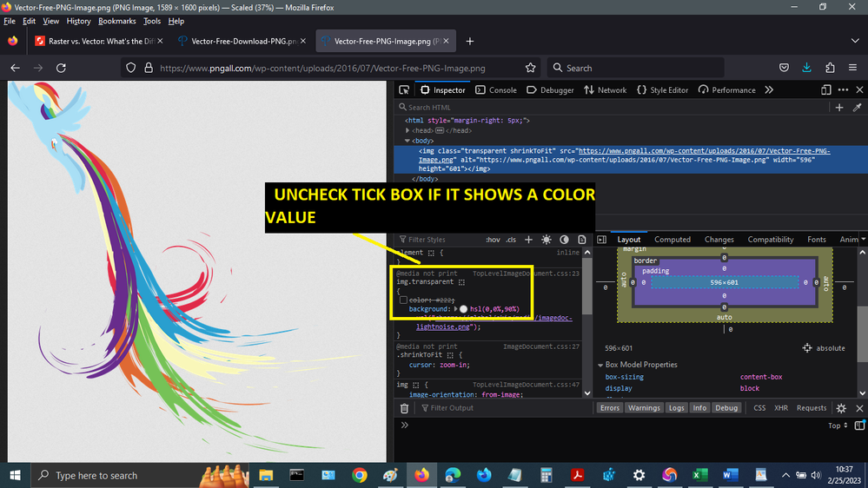This screenshot has width=868, height=488.
Task: Expand the background shorthand property arrow
Action: click(x=455, y=309)
